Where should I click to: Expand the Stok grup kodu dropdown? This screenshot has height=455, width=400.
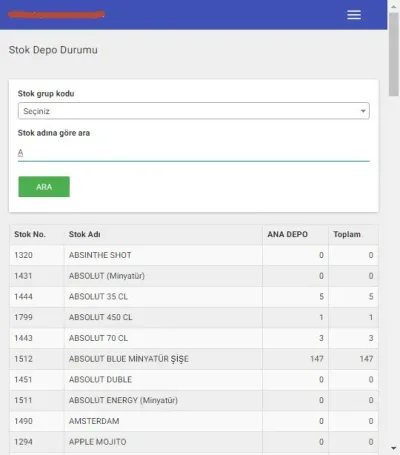point(194,111)
